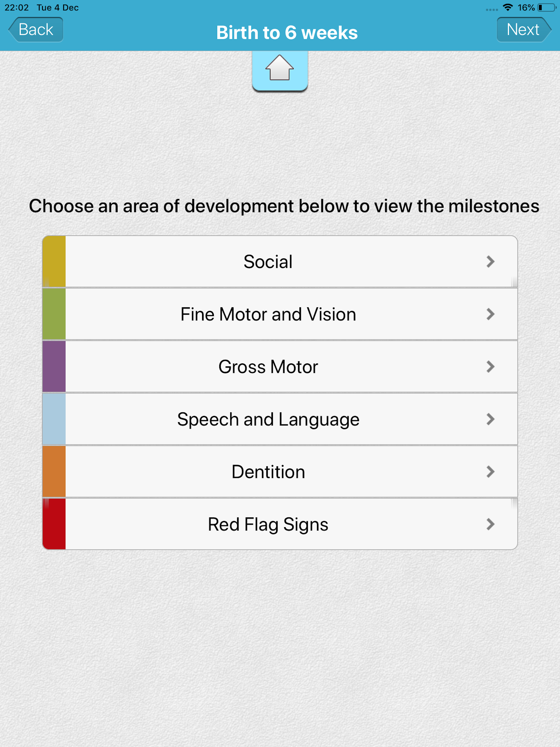Screen dimensions: 560x747
Task: Tap the Home arrow icon
Action: click(x=280, y=69)
